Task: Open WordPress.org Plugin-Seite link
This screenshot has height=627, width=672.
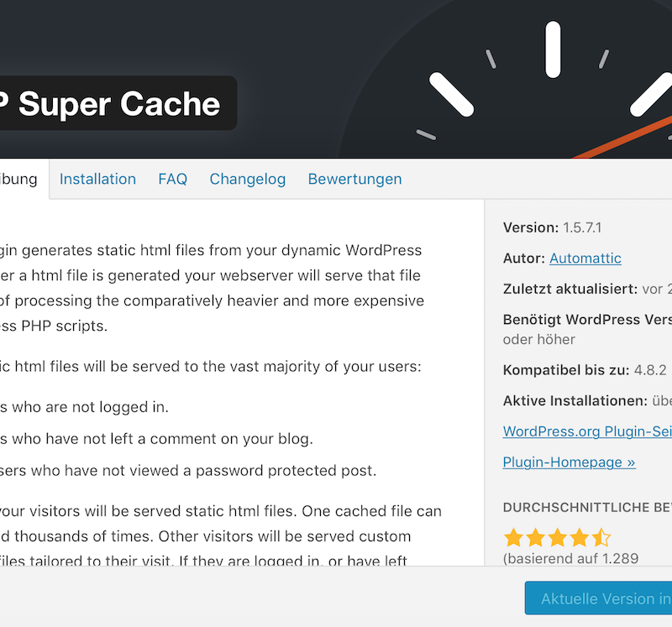Action: tap(587, 431)
